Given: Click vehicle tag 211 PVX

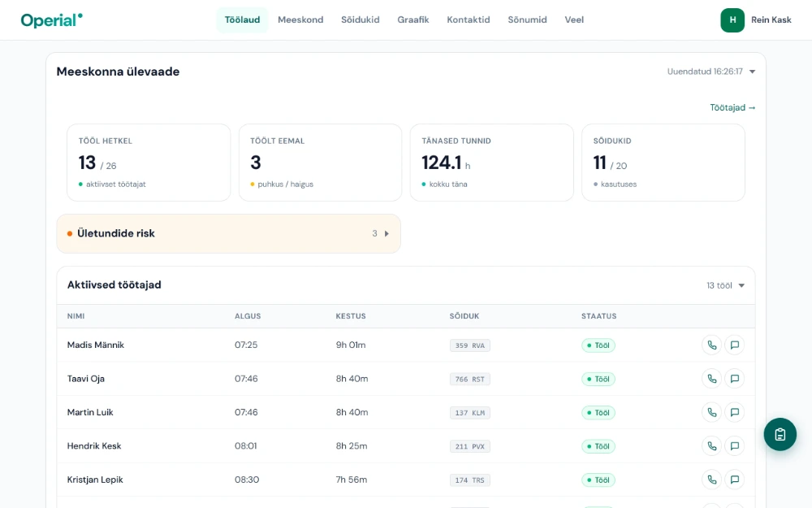Looking at the screenshot, I should click(x=469, y=447).
